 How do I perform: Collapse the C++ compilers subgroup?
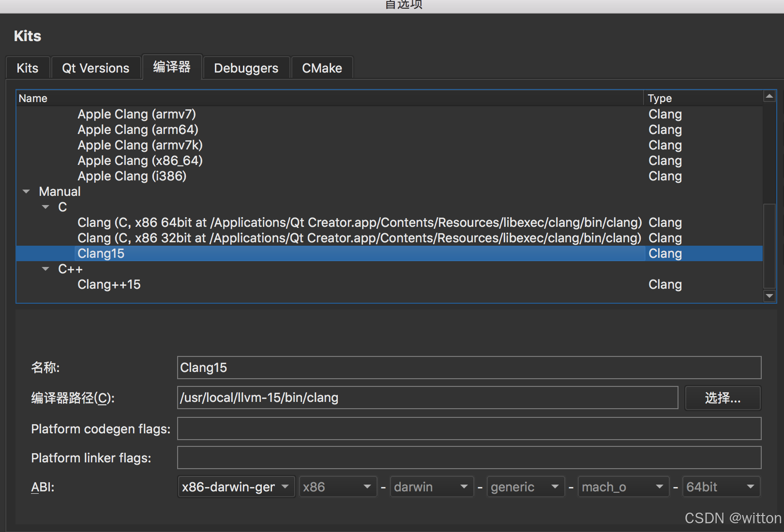point(45,269)
